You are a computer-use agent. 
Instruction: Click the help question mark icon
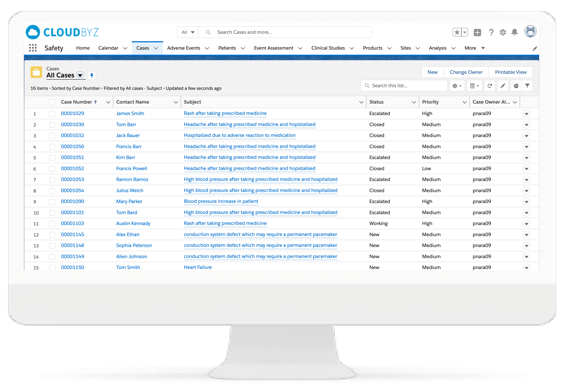(491, 32)
